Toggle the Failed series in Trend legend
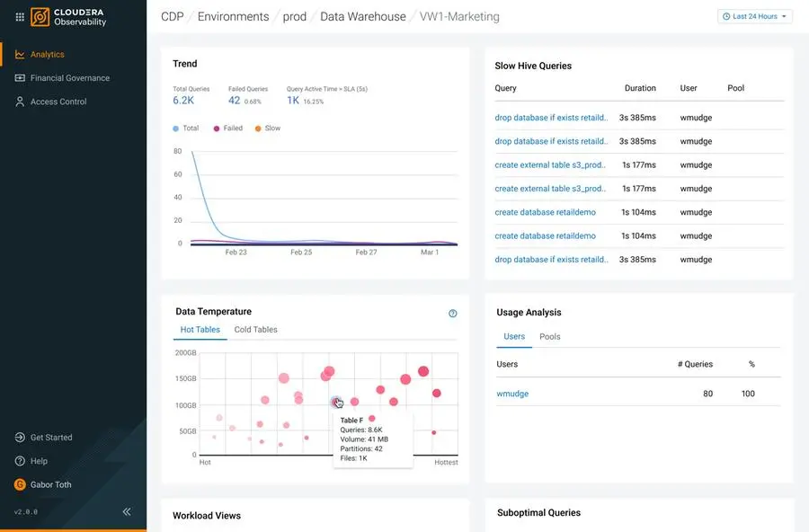This screenshot has height=532, width=809. coord(227,129)
